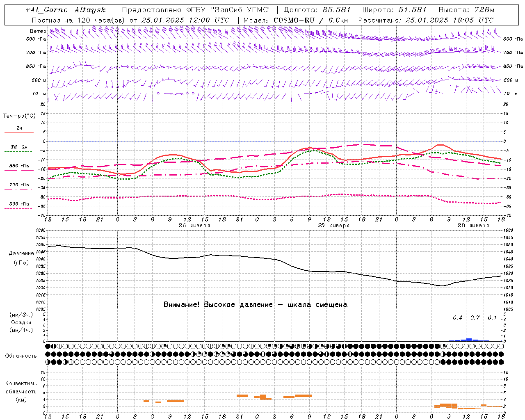
Task: Click the dotted line sample under temperature '500 гПа'
Action: [19, 208]
